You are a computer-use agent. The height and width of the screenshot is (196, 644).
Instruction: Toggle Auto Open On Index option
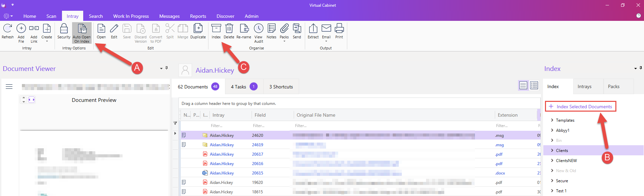pyautogui.click(x=82, y=33)
